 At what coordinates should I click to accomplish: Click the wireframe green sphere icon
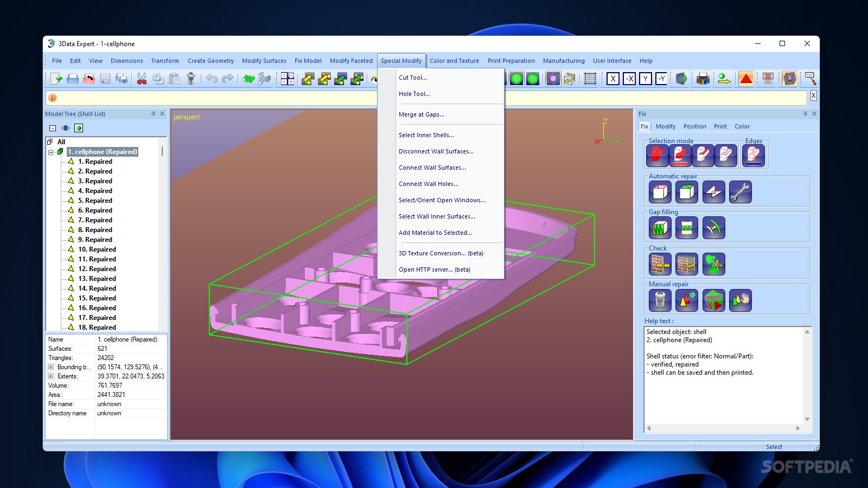point(533,79)
